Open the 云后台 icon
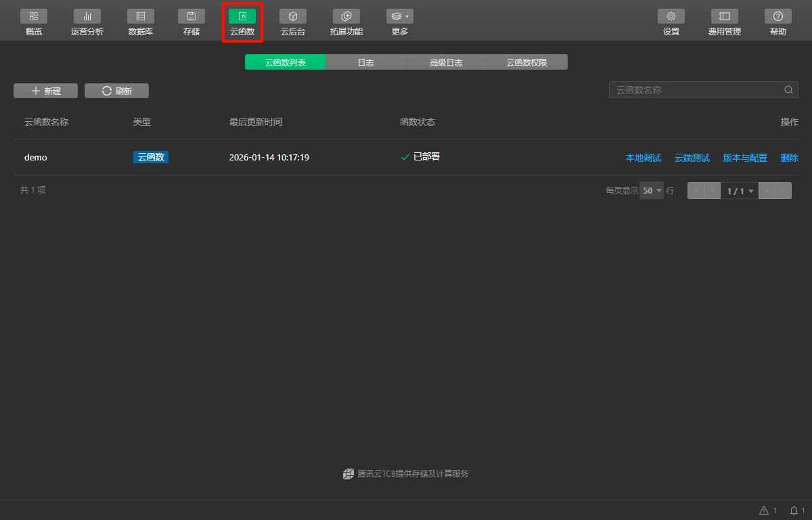Viewport: 812px width, 520px height. coord(292,16)
